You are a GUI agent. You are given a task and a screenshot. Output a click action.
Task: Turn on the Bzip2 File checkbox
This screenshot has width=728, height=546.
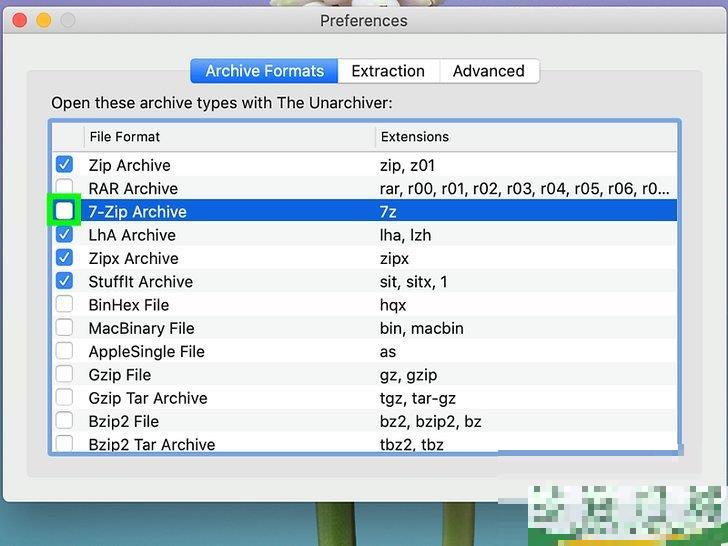[x=65, y=421]
